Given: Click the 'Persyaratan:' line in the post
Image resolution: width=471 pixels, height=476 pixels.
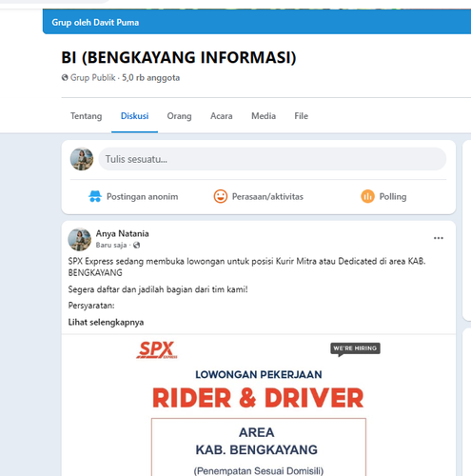Looking at the screenshot, I should pyautogui.click(x=91, y=306).
